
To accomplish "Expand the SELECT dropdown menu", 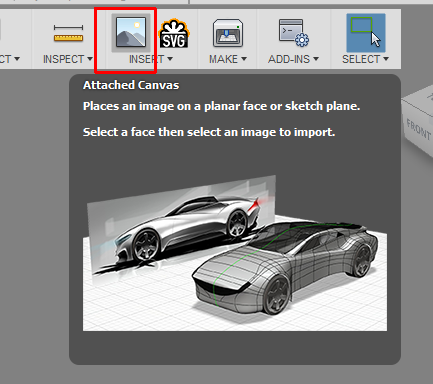I will (x=365, y=59).
